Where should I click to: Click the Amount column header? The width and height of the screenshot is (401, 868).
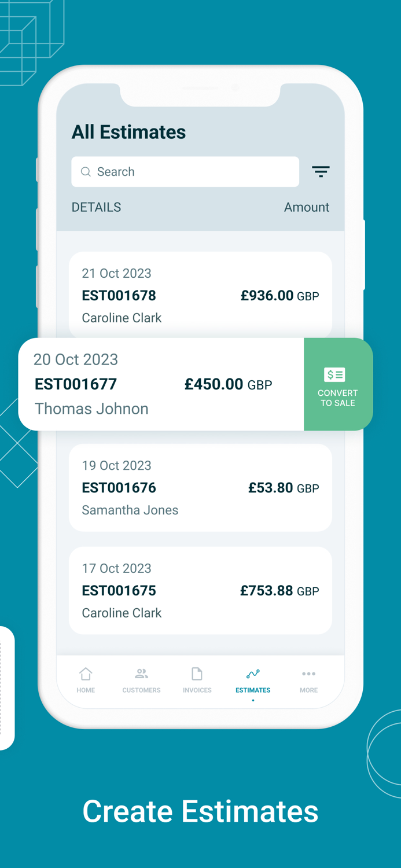coord(307,207)
